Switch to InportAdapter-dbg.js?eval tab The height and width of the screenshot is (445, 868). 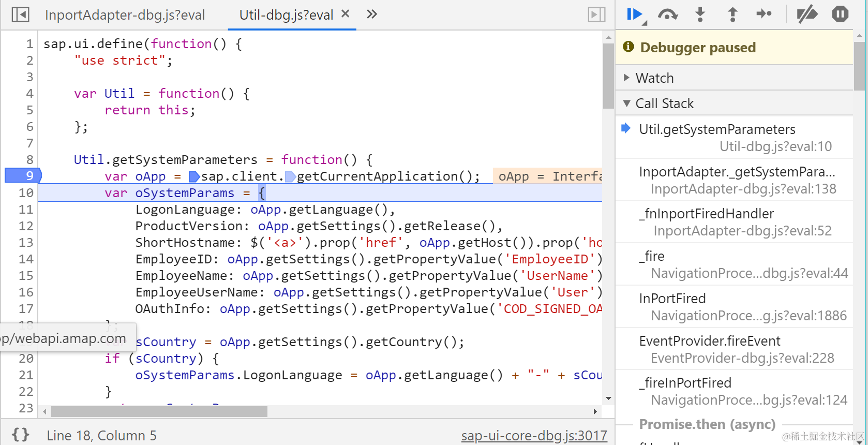(125, 15)
